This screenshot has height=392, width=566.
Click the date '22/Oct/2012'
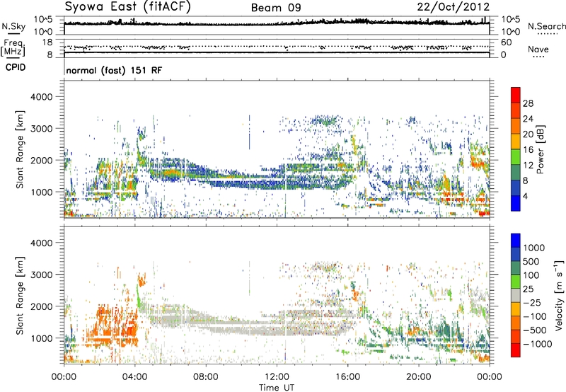(x=454, y=7)
